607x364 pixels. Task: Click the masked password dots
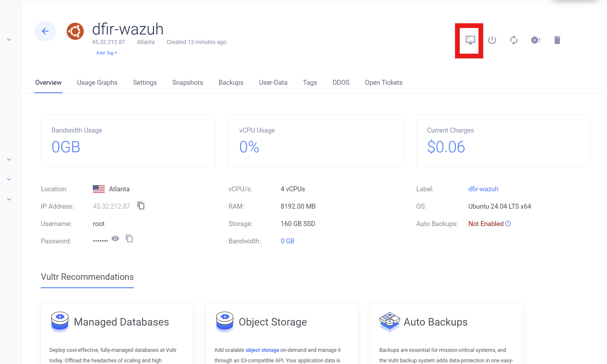point(100,241)
